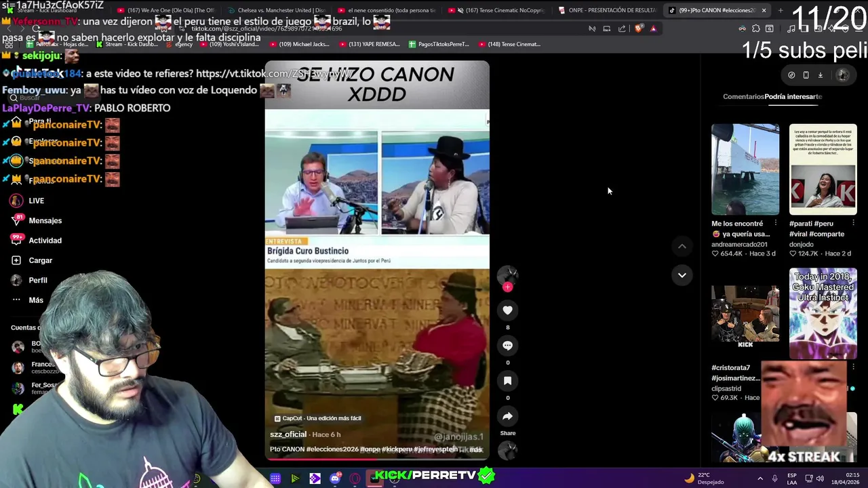Open the spinning sound disc under Share

click(x=507, y=450)
